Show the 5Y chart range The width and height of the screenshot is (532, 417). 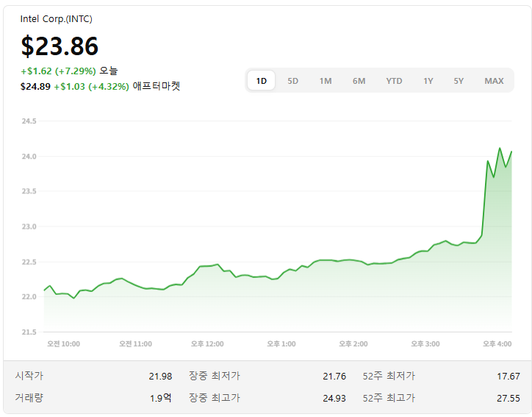coord(459,81)
